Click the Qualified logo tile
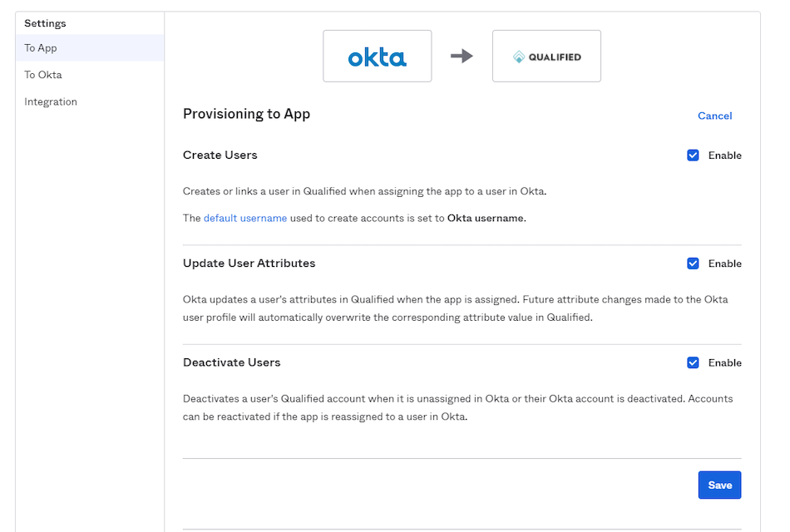The image size is (790, 532). tap(546, 56)
